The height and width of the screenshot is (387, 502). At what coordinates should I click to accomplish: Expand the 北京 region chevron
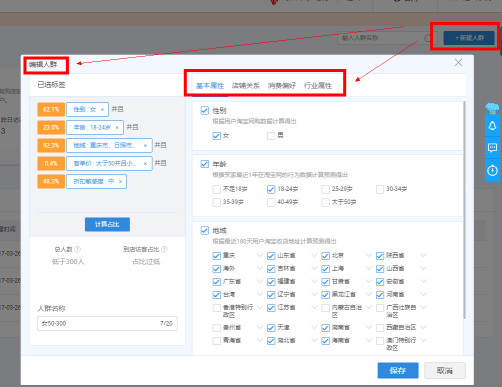[369, 255]
